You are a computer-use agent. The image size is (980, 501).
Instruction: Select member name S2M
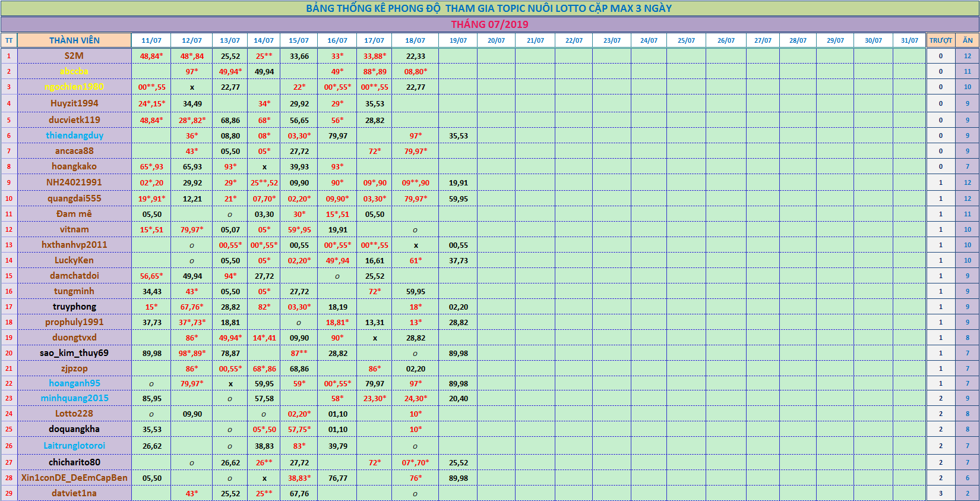point(74,56)
